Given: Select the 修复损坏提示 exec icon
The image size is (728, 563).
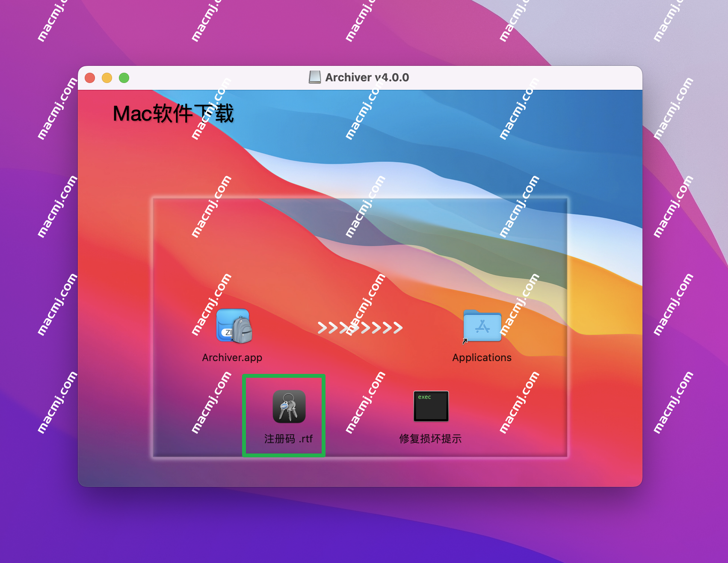Looking at the screenshot, I should click(x=431, y=406).
